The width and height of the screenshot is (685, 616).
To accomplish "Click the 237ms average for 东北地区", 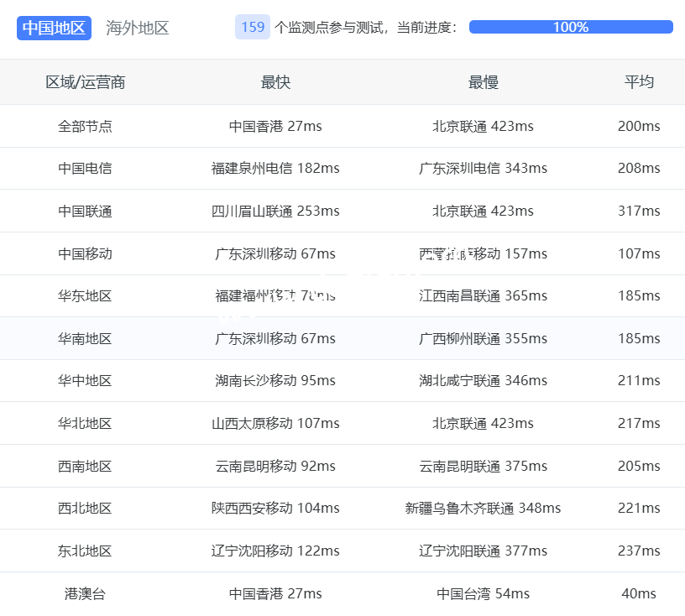I will [639, 551].
